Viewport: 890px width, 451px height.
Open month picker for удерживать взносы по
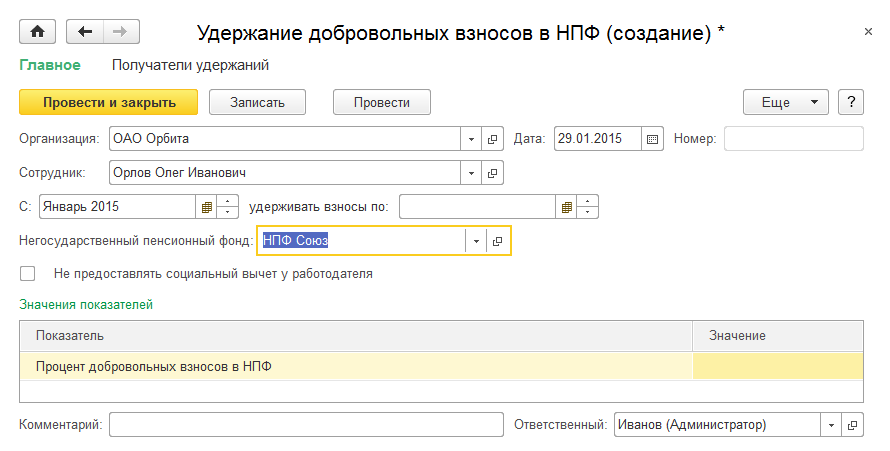point(567,207)
